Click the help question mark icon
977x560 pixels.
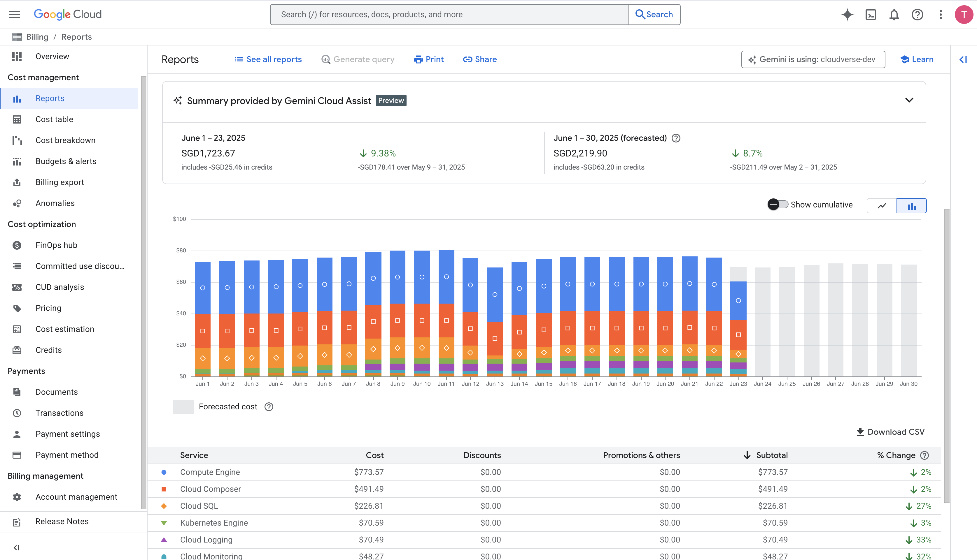(917, 15)
